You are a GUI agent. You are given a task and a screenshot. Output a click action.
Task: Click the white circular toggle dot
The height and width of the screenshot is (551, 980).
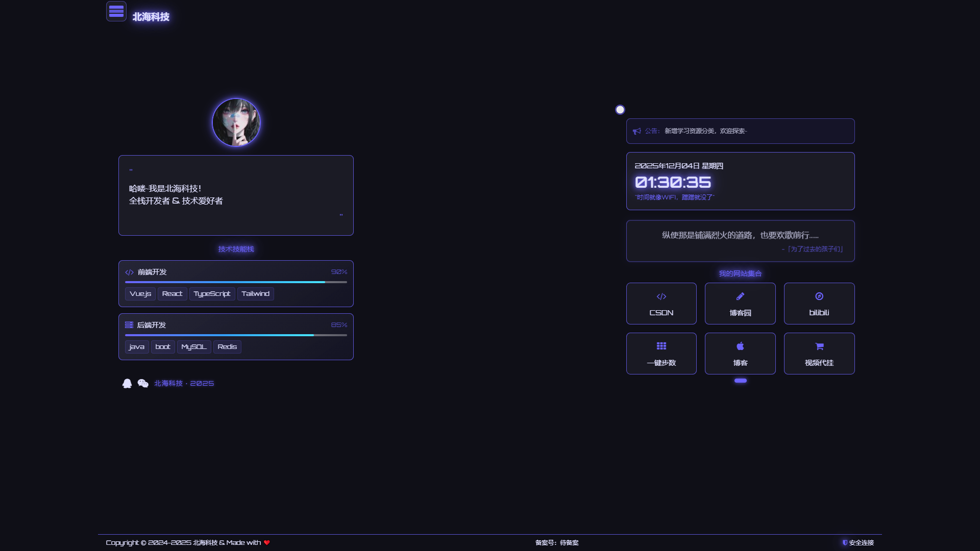[x=620, y=110]
